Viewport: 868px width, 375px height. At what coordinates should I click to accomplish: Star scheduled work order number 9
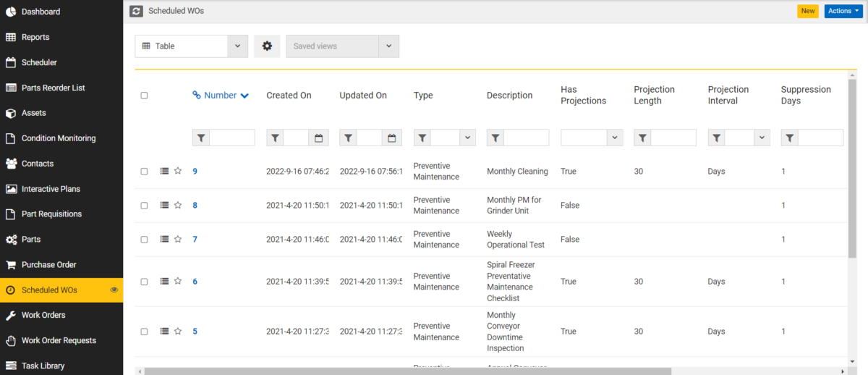[x=178, y=172]
